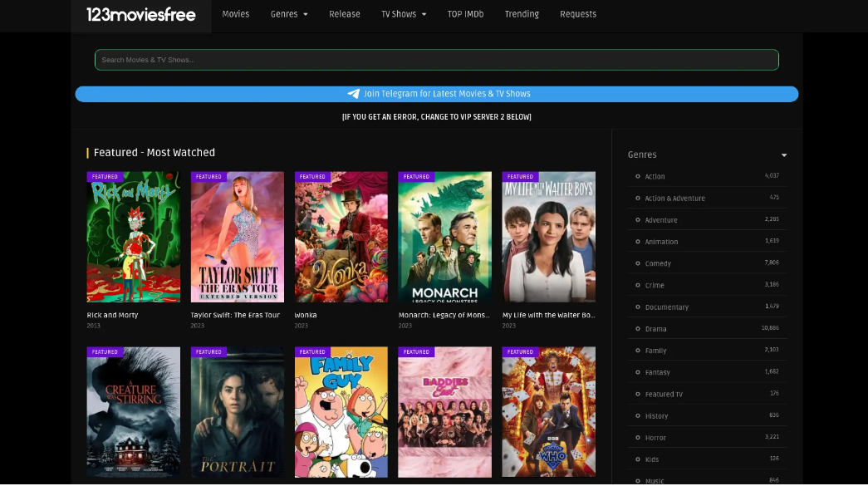Click the Telegram paper plane icon
Image resolution: width=868 pixels, height=486 pixels.
click(353, 94)
